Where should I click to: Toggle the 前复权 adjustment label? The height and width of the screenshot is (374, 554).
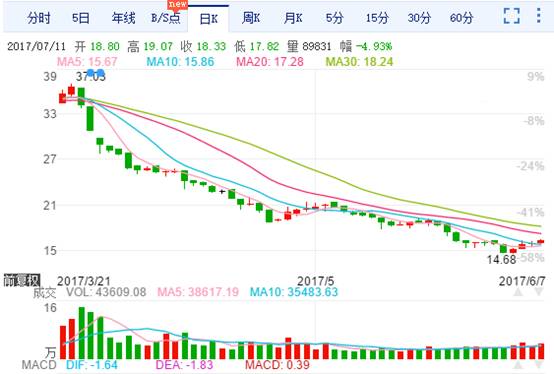pyautogui.click(x=22, y=280)
